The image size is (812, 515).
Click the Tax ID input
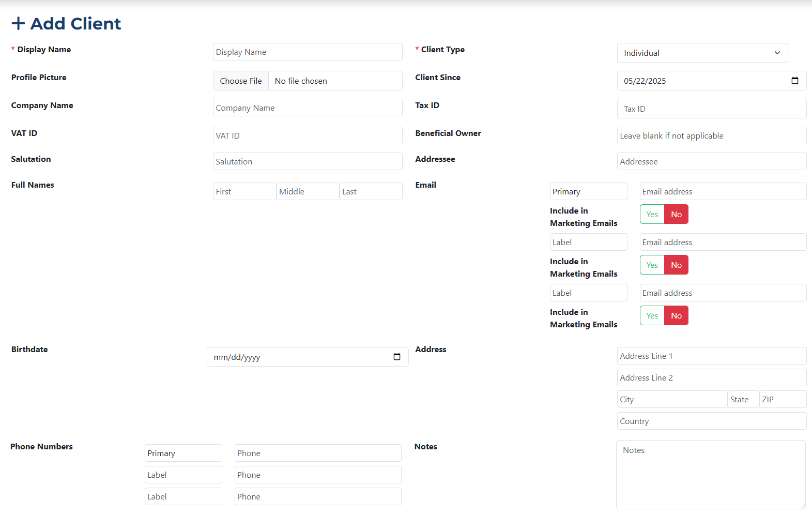712,109
